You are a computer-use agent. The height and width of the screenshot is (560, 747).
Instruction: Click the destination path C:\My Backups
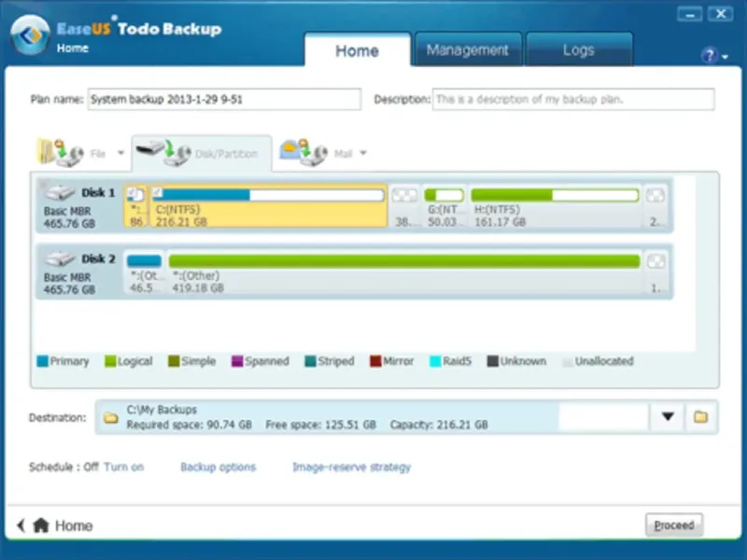[162, 410]
